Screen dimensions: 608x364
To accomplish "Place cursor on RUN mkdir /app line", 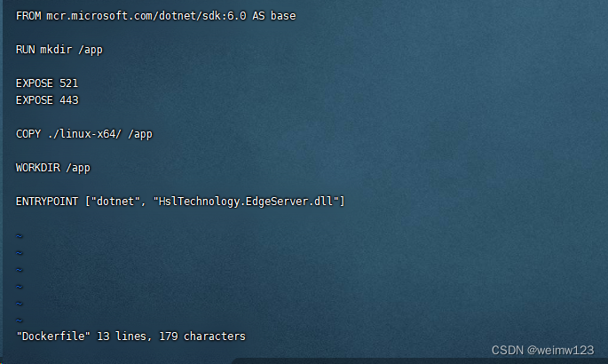I will click(59, 50).
